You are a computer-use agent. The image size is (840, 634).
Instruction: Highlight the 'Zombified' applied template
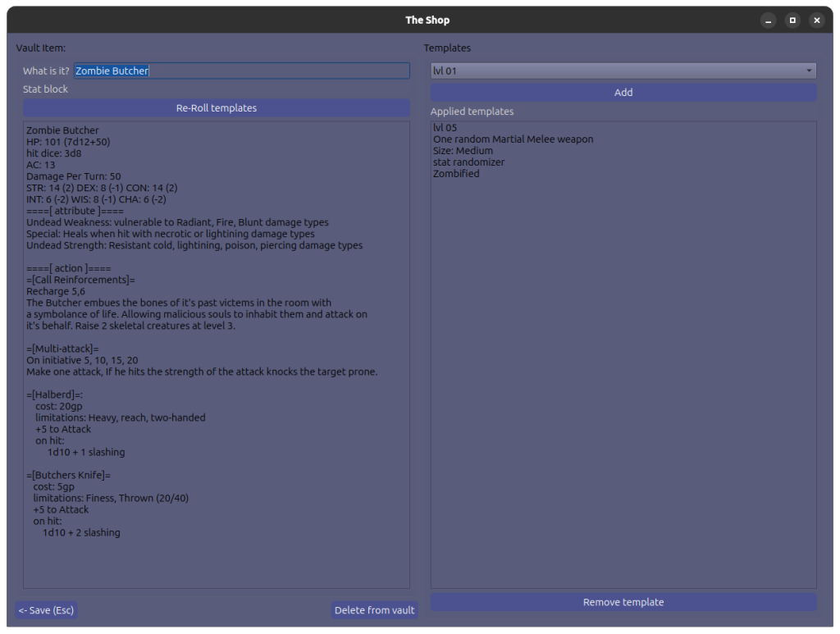[456, 174]
